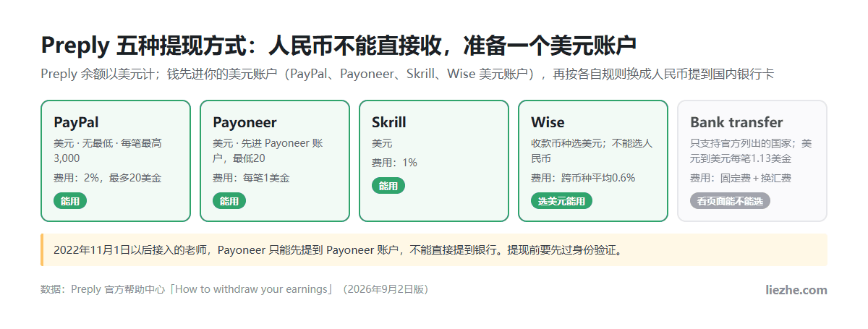Click Bank transfer fee text 费用：固定费＋换汇费
Image resolution: width=868 pixels, height=329 pixels.
[x=741, y=178]
